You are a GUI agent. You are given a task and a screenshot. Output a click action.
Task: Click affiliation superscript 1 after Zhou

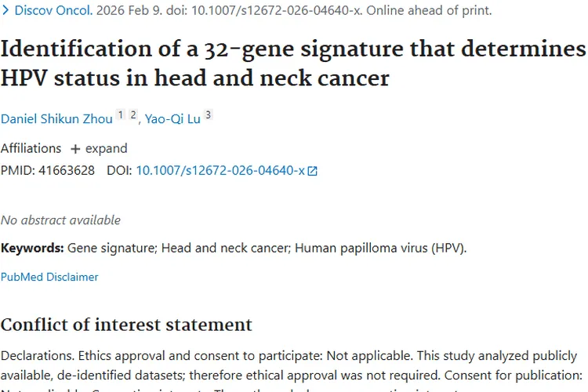click(121, 115)
